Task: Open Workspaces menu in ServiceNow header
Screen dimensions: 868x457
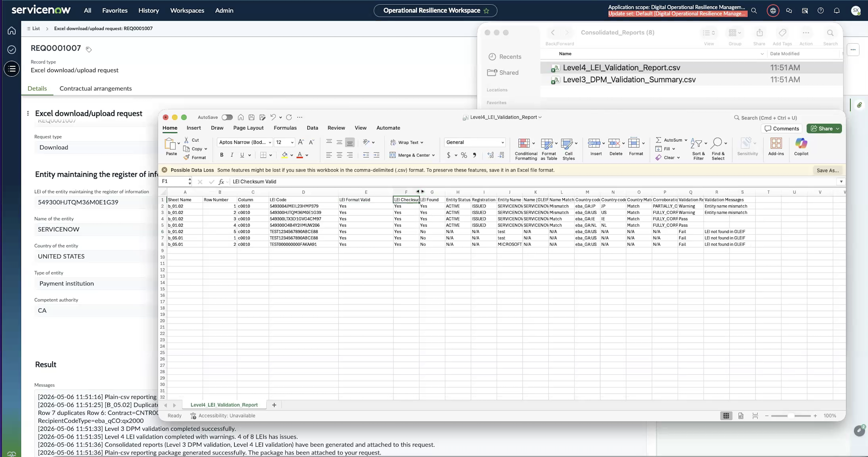Action: click(187, 11)
